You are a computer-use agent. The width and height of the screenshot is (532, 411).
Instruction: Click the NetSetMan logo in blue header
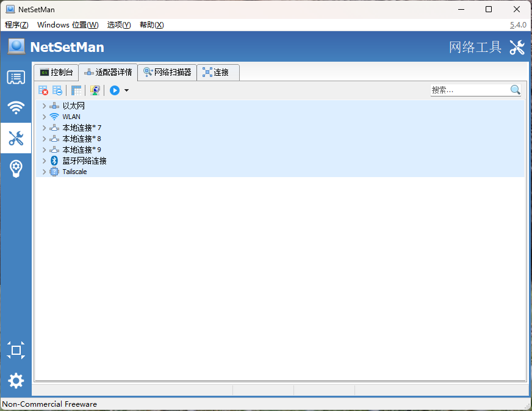16,46
